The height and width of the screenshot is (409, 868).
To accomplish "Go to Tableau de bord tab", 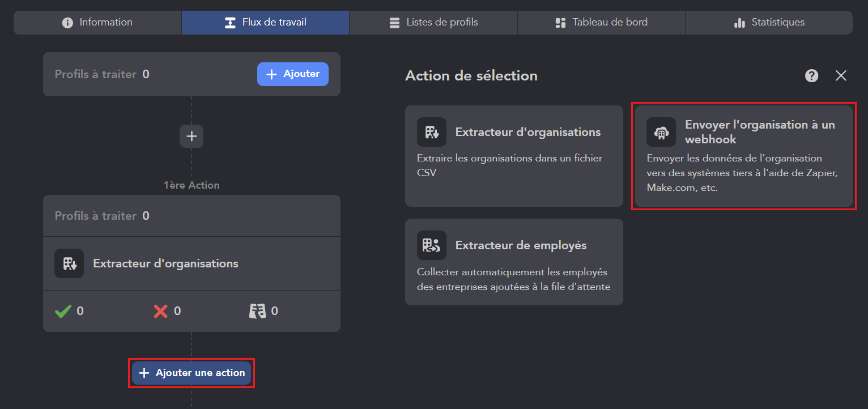I will point(601,23).
